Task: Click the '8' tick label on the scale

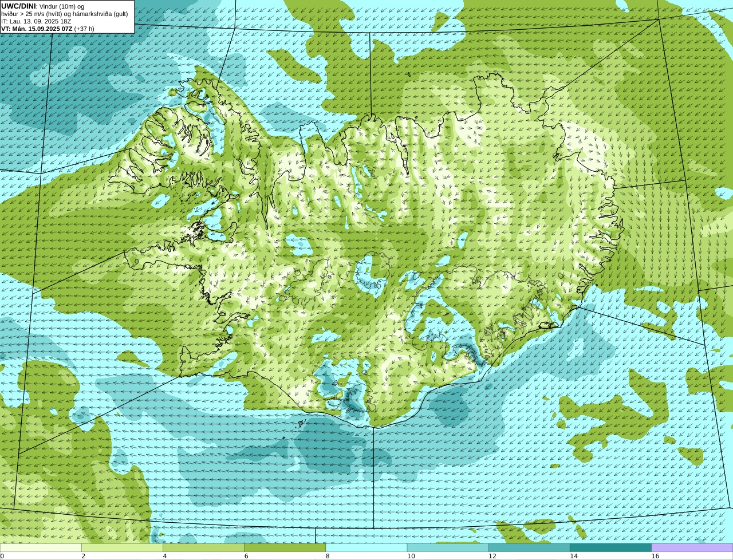Action: click(x=328, y=556)
